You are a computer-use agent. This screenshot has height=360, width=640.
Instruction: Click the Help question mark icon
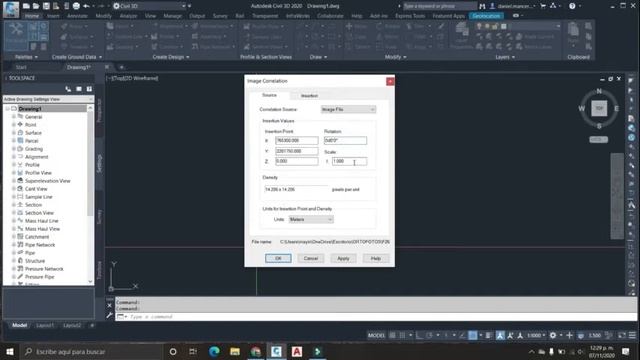point(572,6)
